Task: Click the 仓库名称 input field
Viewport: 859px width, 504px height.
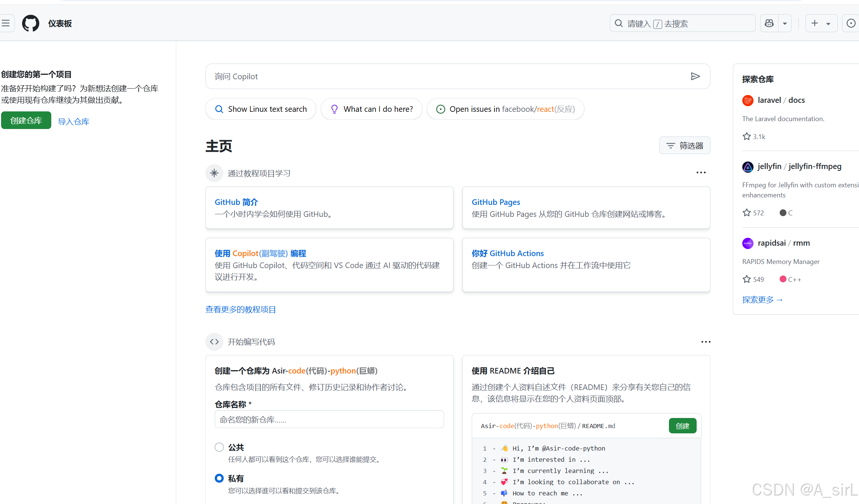Action: (329, 419)
